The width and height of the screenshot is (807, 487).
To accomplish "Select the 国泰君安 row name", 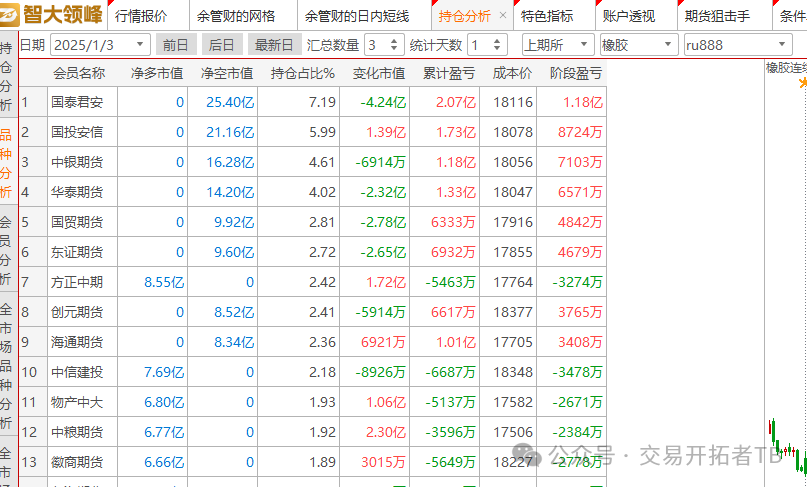I will [77, 102].
